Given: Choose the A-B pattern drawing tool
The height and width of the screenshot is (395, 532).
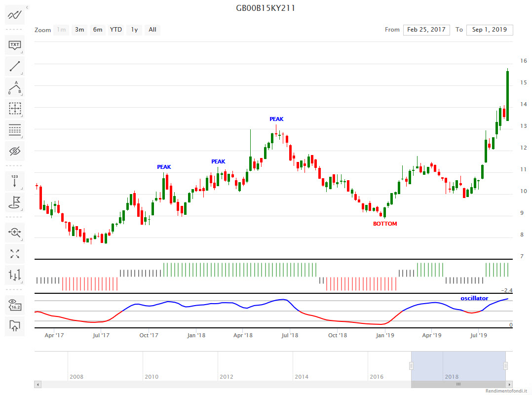Looking at the screenshot, I should pyautogui.click(x=15, y=87).
